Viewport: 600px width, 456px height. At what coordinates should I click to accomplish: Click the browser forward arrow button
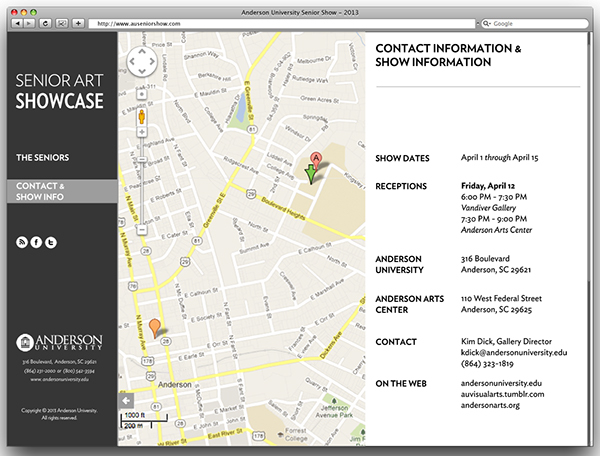tap(29, 23)
